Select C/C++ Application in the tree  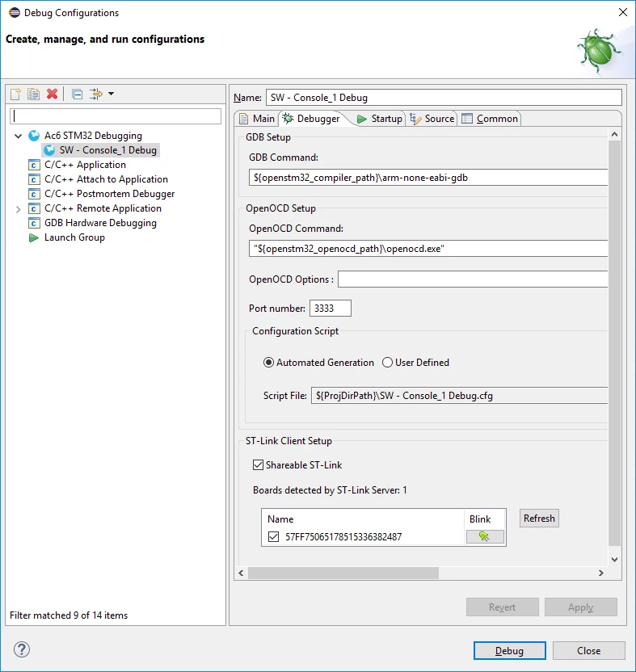point(85,165)
